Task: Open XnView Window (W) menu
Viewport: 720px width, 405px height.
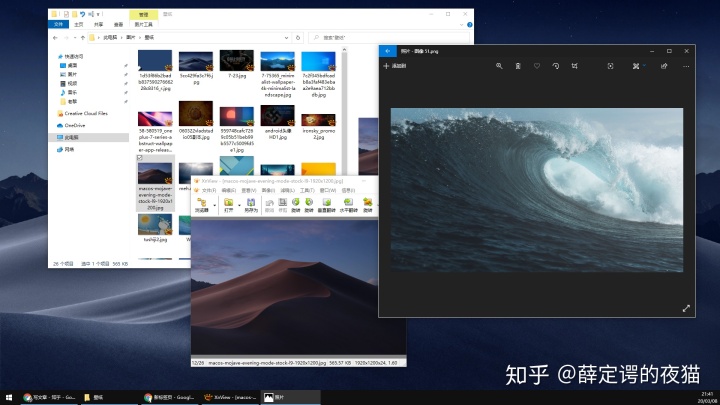Action: 328,190
